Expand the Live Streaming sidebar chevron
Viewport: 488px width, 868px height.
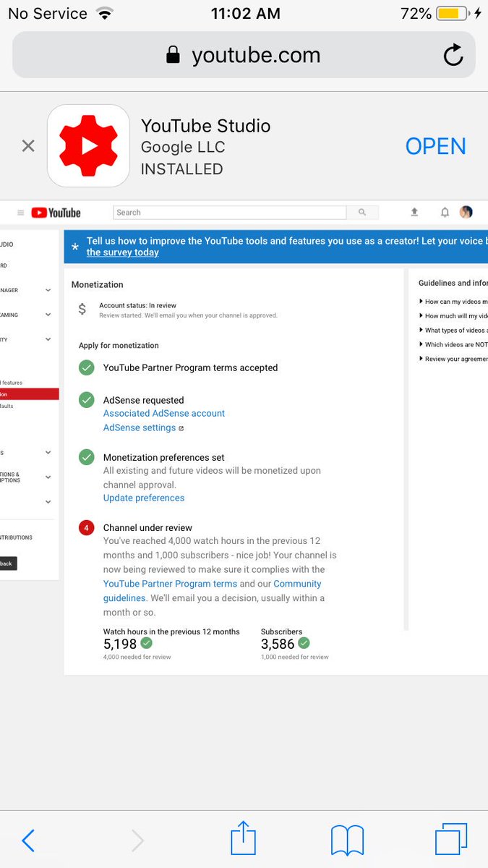(x=48, y=315)
